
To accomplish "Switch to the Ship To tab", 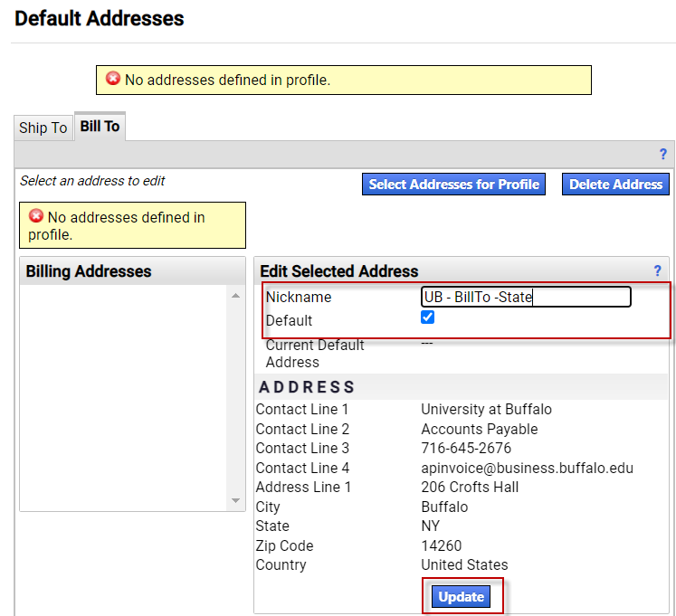I will click(43, 128).
